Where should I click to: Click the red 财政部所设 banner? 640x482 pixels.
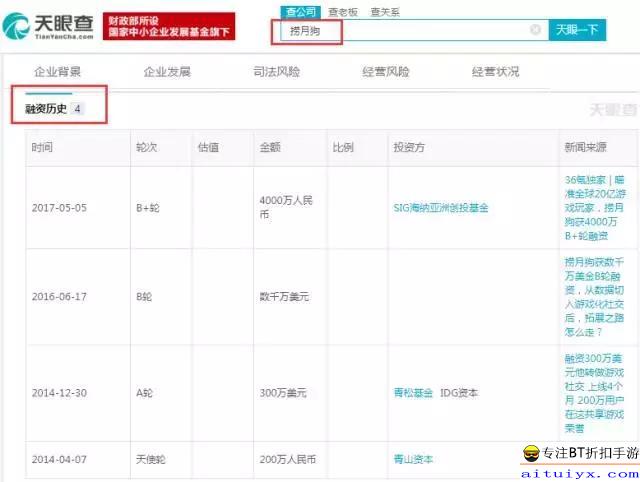(x=169, y=27)
